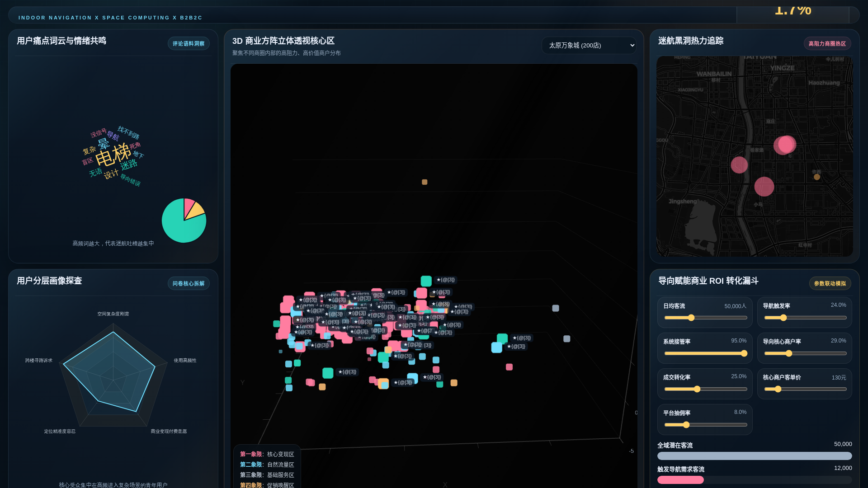
Task: Click the 系统接管率 slider handle
Action: [744, 353]
